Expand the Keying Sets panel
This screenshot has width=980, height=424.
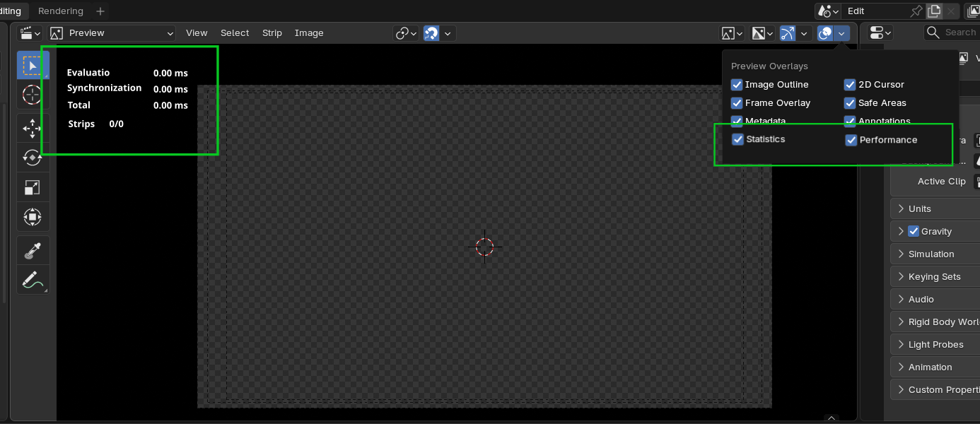click(935, 276)
